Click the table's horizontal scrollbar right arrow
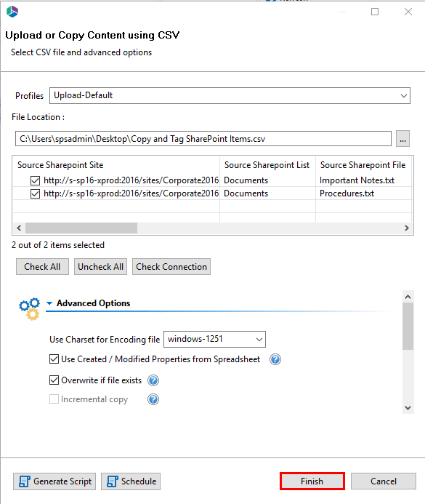Viewport: 425px width, 504px height. pos(407,228)
